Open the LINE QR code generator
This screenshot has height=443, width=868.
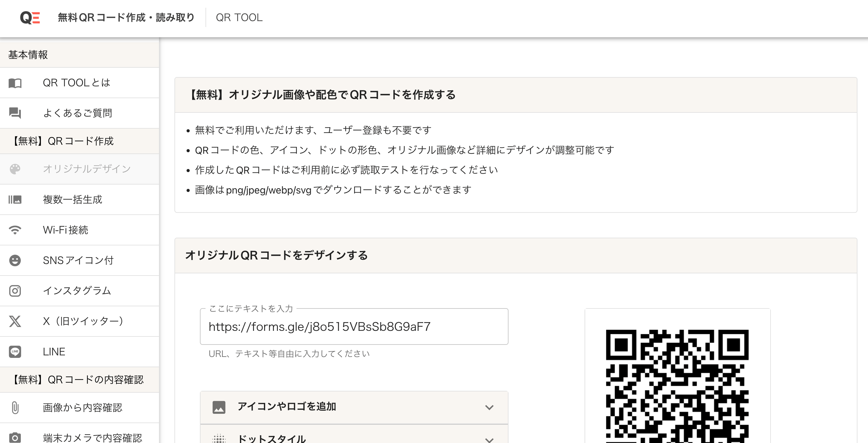click(x=54, y=352)
